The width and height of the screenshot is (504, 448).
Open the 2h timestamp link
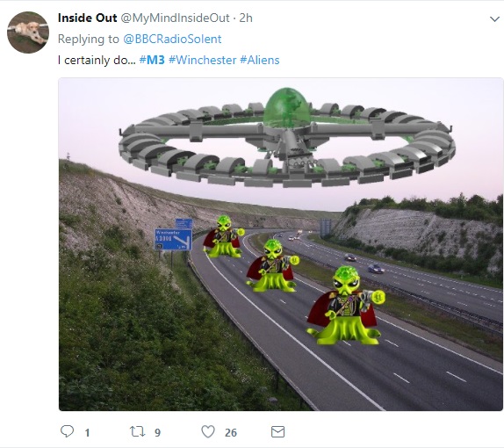coord(246,18)
